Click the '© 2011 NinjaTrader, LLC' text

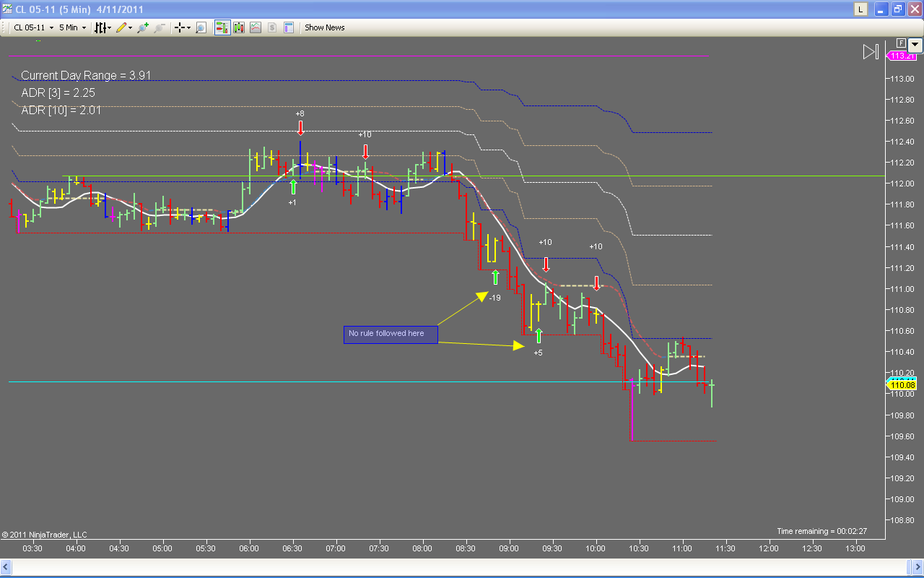[45, 535]
